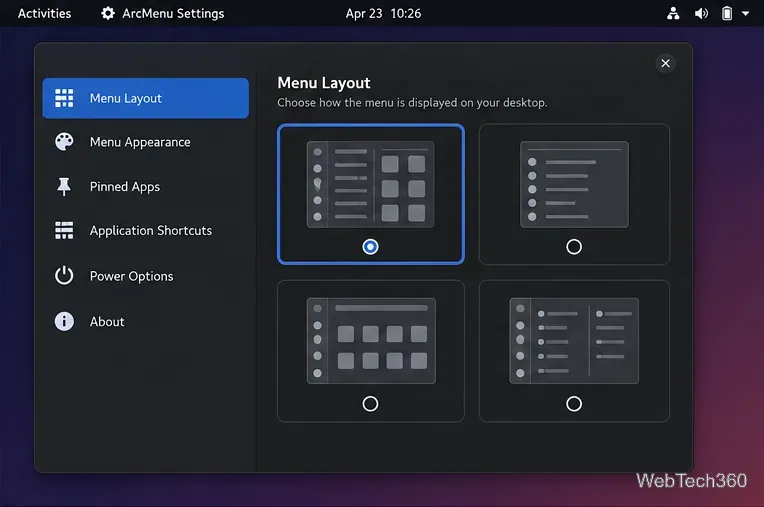
Task: Show the About page label
Action: pos(107,322)
